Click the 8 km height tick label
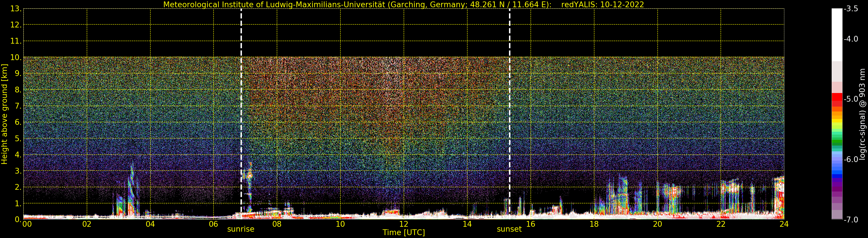Image resolution: width=868 pixels, height=238 pixels. pos(18,90)
